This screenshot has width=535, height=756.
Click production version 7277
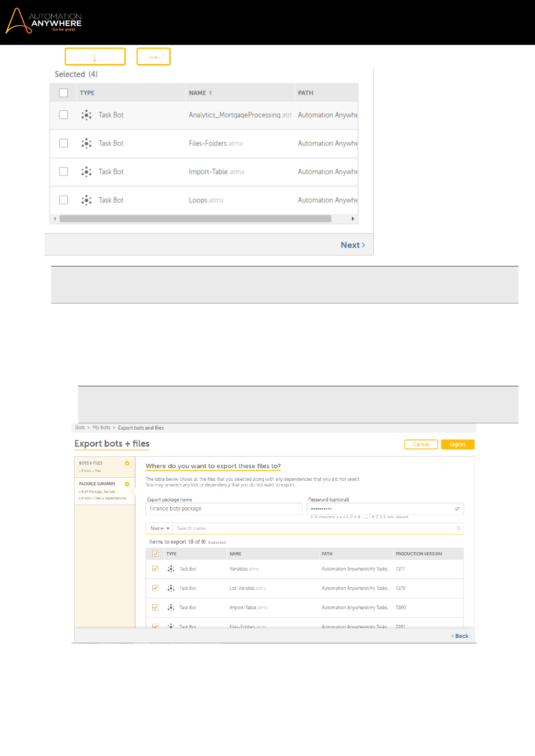[400, 569]
